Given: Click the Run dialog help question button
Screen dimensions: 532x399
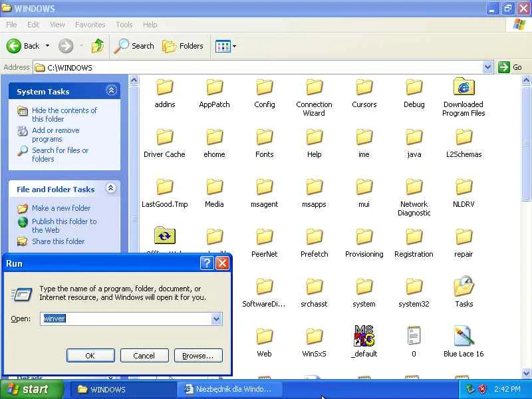Looking at the screenshot, I should coord(207,263).
